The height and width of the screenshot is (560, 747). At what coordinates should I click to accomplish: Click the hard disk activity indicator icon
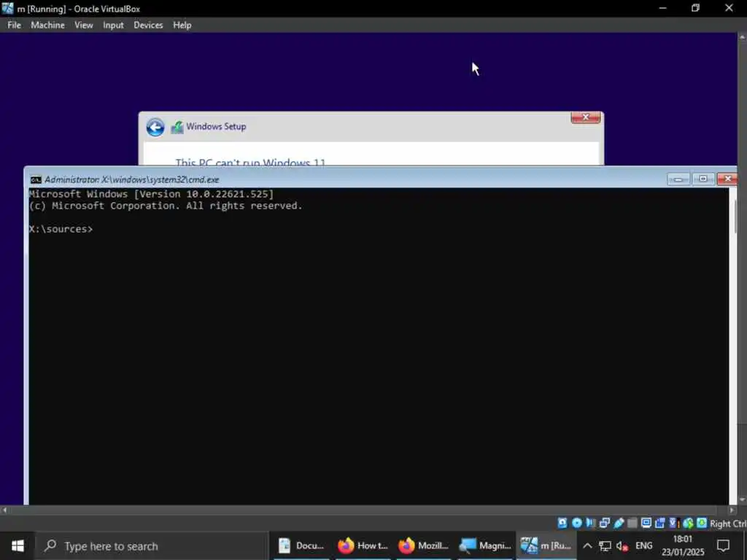click(562, 523)
